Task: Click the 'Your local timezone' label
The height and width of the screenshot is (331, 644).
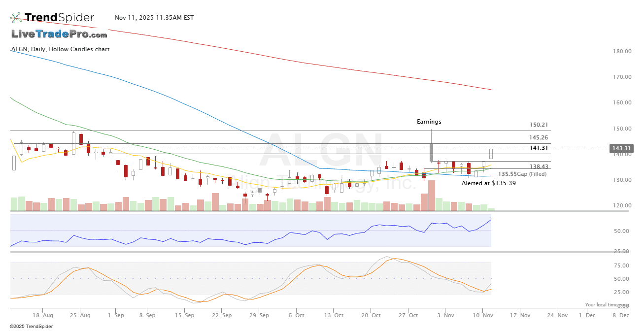Action: click(x=607, y=305)
